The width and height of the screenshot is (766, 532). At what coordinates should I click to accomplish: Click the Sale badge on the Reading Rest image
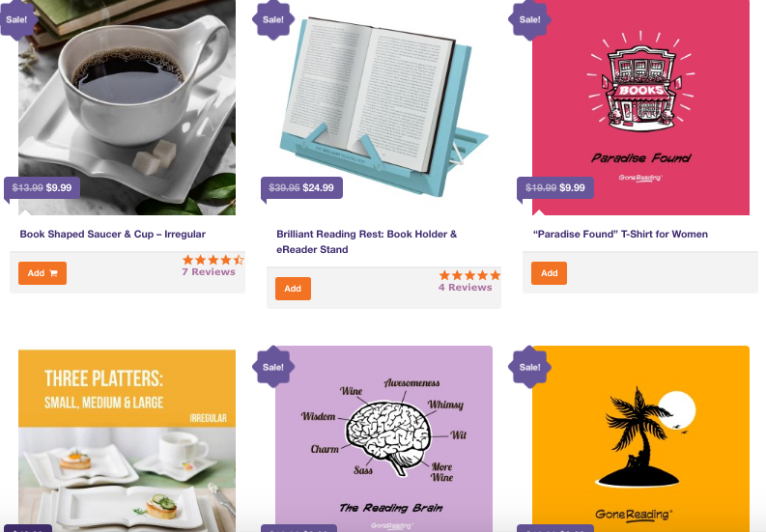pos(273,19)
